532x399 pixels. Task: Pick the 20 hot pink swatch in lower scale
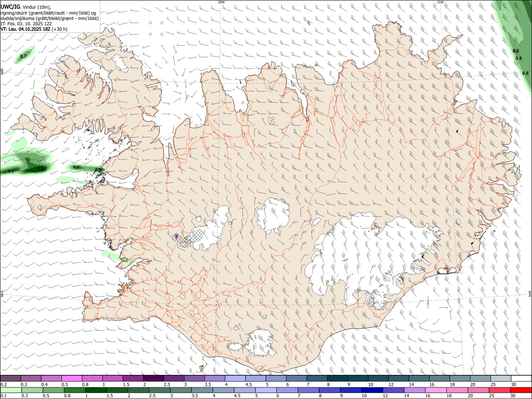tap(478, 390)
